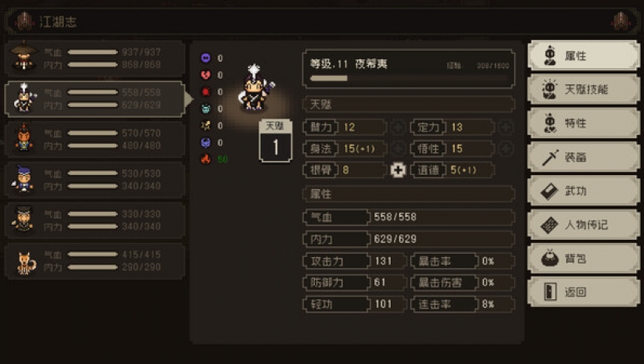The image size is (644, 364).
Task: Open the 属性 attributes tab
Action: tap(583, 55)
